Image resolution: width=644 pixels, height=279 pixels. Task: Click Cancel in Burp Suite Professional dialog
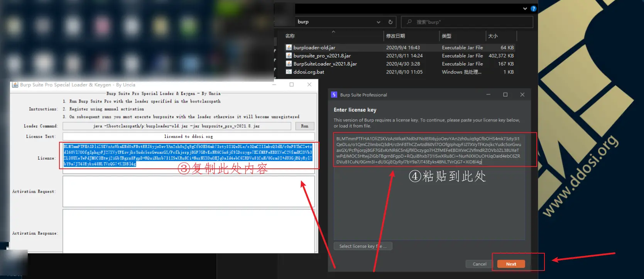pyautogui.click(x=479, y=264)
